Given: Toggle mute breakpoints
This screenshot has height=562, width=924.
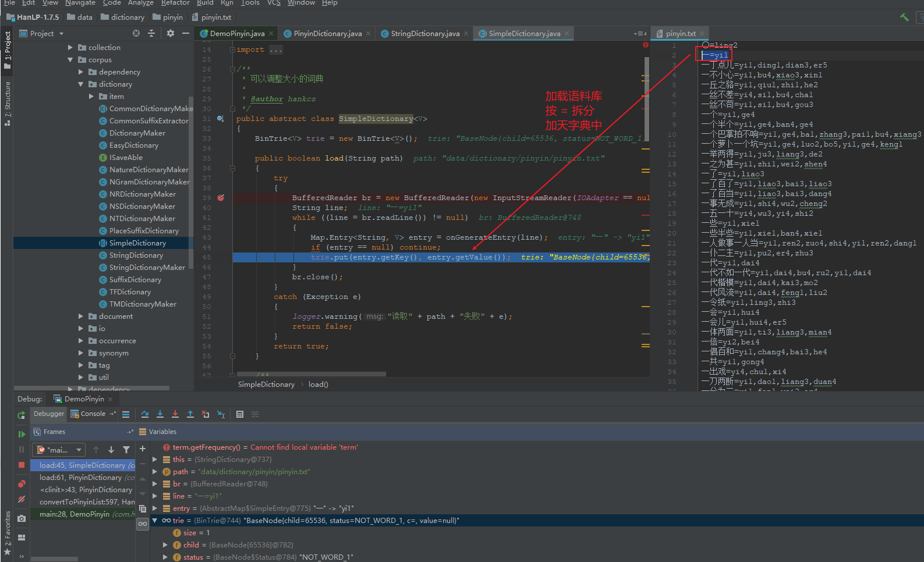Looking at the screenshot, I should coord(22,499).
